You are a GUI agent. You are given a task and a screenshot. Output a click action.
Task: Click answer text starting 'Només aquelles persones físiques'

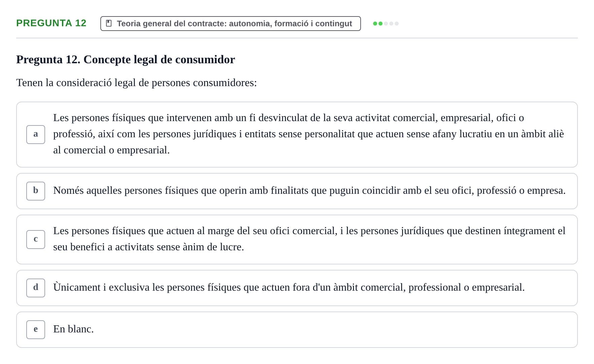309,190
